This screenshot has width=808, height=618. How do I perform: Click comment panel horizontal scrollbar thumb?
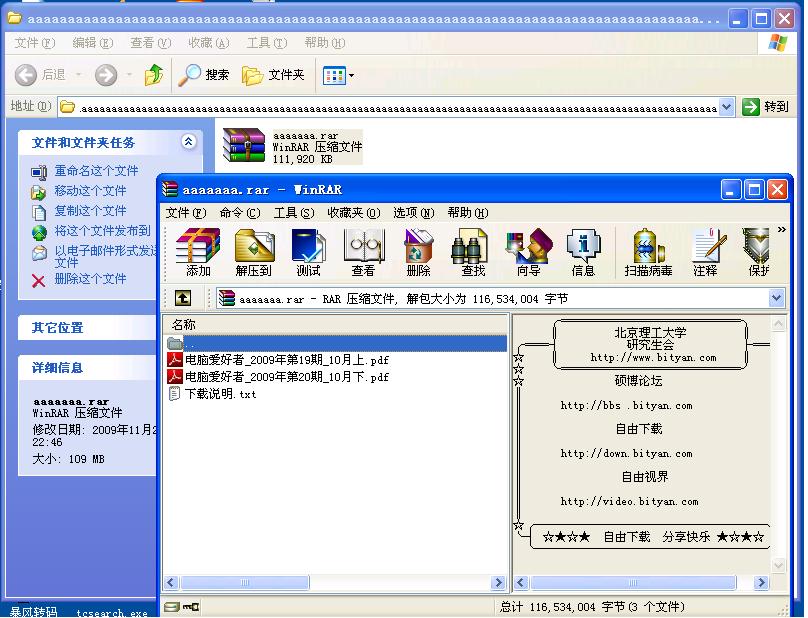(633, 582)
